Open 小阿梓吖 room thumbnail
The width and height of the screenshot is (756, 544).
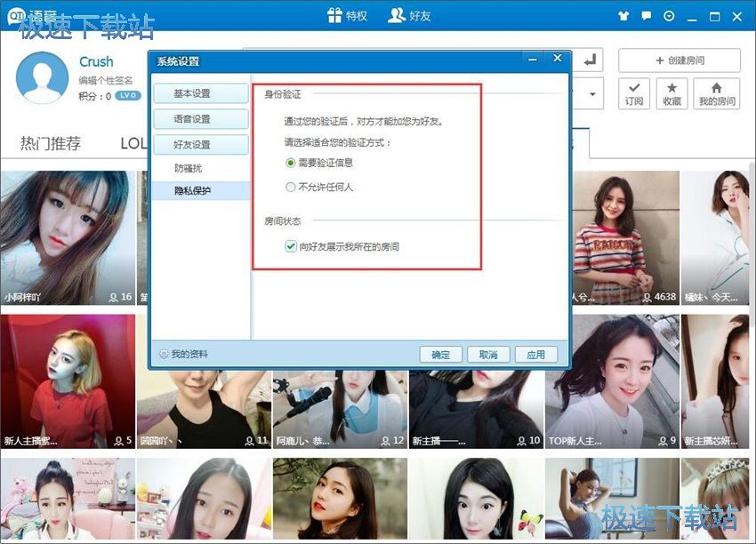coord(68,237)
